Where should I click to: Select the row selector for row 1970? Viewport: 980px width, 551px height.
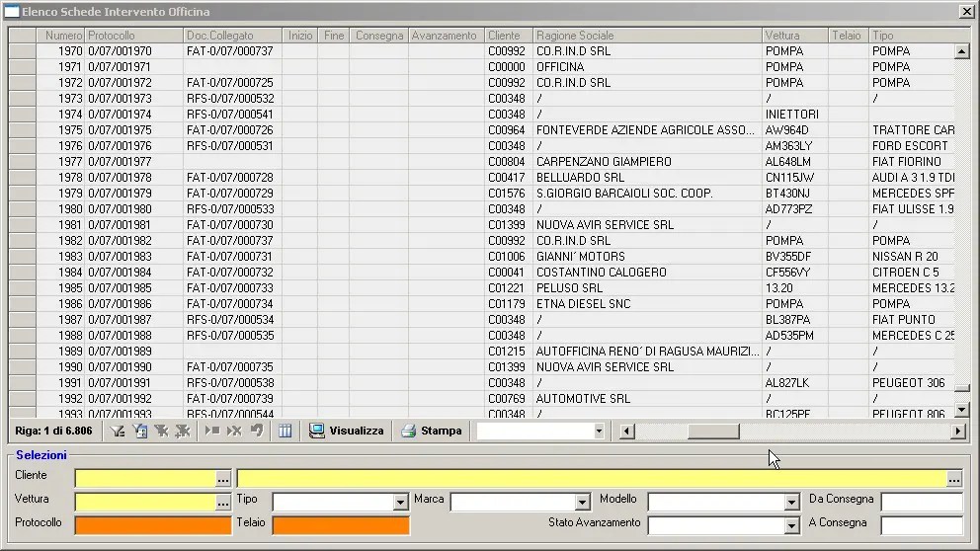coord(23,51)
